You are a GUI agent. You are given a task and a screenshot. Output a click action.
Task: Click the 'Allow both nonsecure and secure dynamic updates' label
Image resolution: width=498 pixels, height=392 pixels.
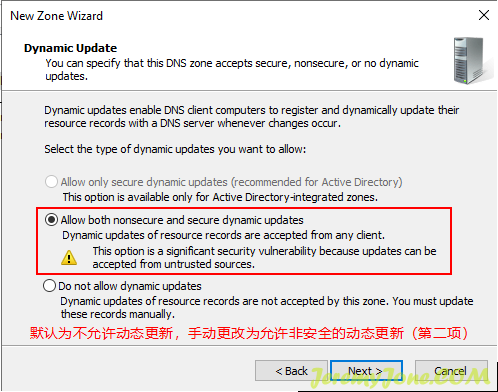pos(182,220)
